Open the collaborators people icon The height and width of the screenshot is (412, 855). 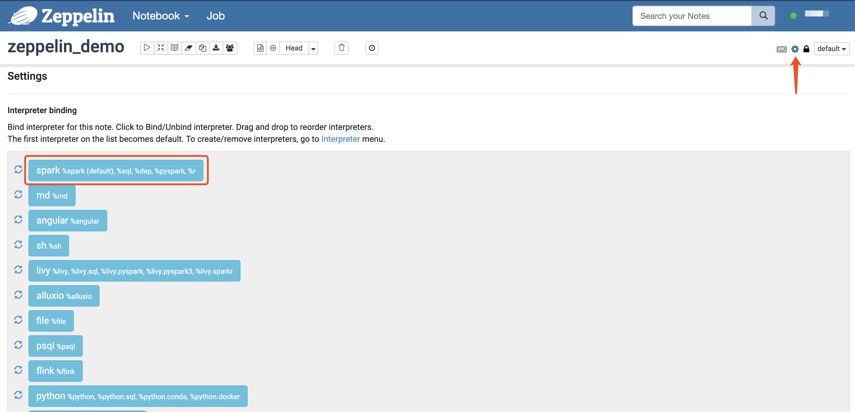[230, 48]
